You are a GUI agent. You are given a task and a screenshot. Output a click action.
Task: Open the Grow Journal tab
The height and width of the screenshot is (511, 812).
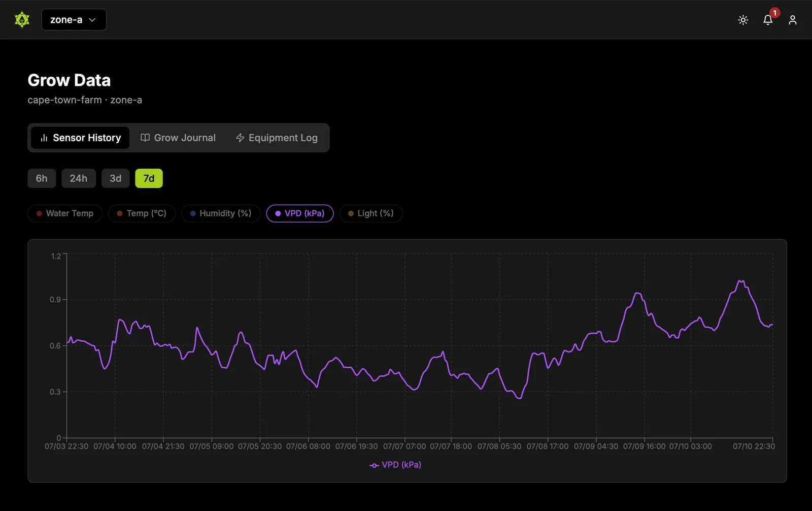pos(178,138)
